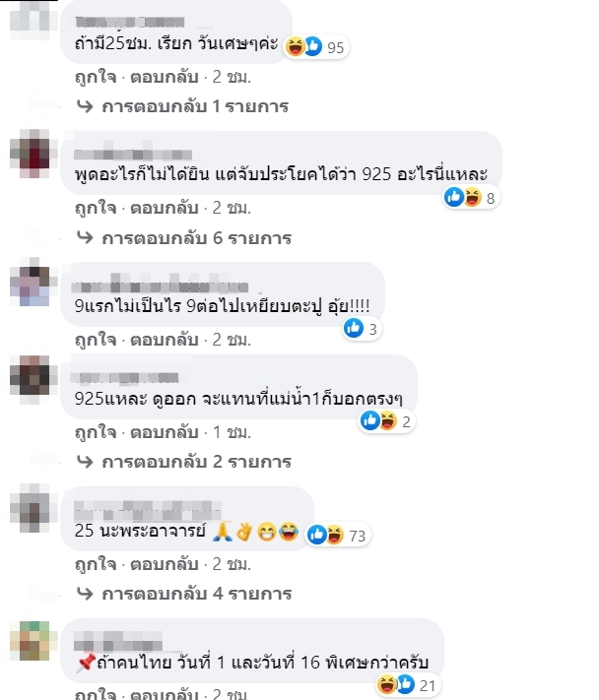Expand การตอบกลับ 1 รายการ replies
This screenshot has height=700, width=599.
tap(183, 106)
